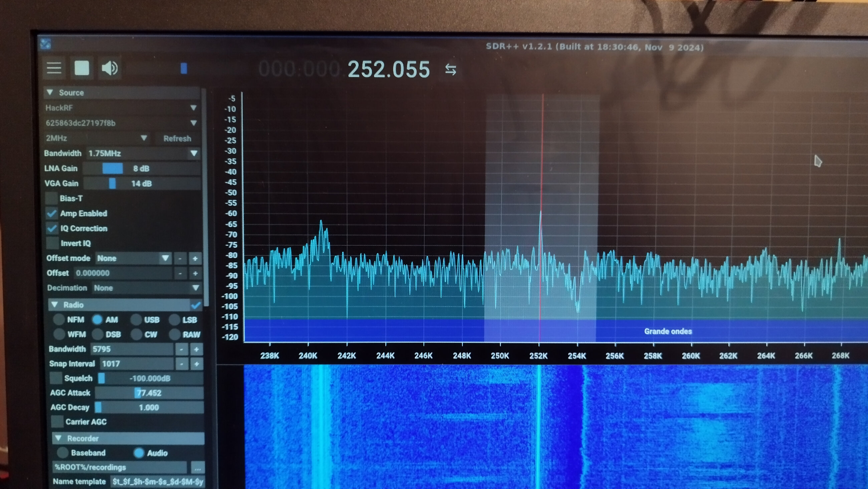Click the tuning mode swap arrows icon
Viewport: 868px width, 489px height.
click(450, 69)
